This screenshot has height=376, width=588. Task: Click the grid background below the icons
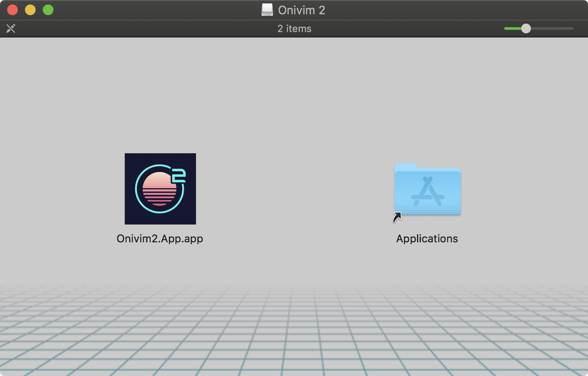tap(294, 339)
